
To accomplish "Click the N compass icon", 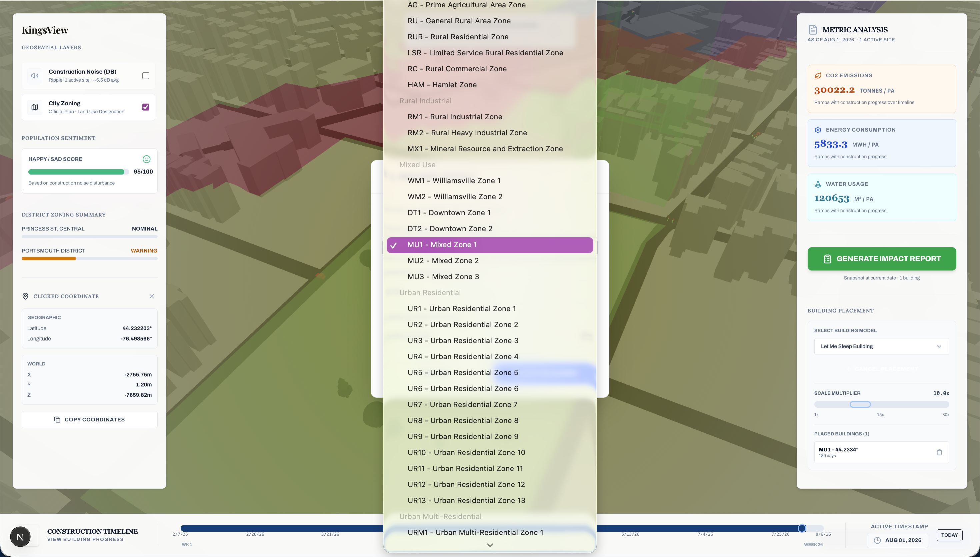I will 20,536.
